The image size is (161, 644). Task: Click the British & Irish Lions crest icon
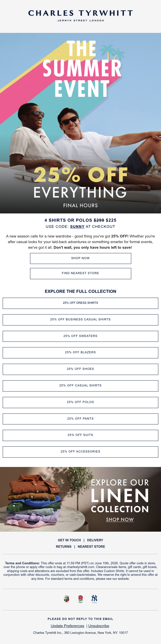tap(66, 599)
